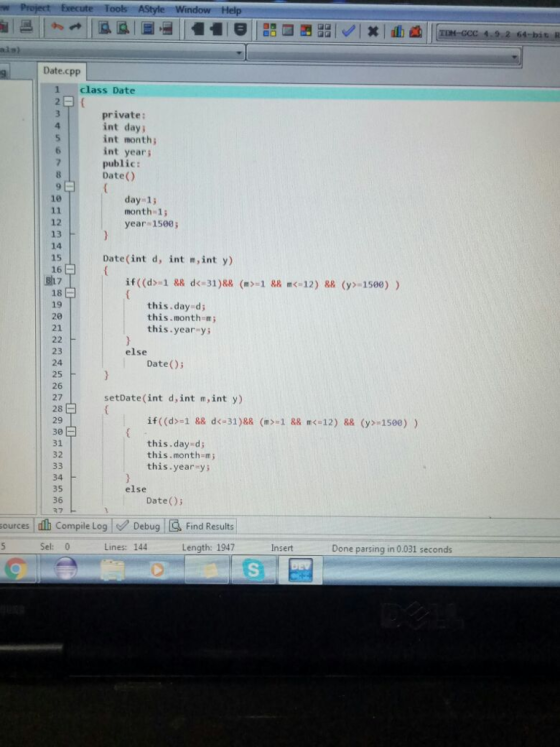
Task: Open the AStyle menu
Action: 151,9
